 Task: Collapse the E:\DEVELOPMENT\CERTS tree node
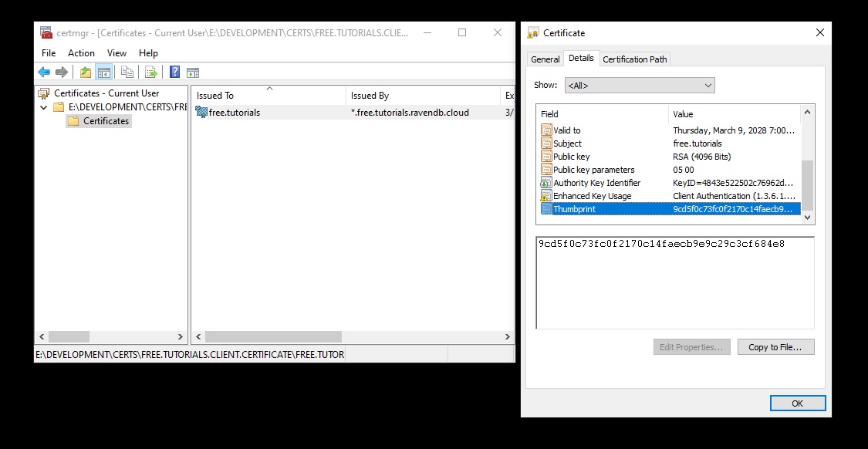coord(44,107)
